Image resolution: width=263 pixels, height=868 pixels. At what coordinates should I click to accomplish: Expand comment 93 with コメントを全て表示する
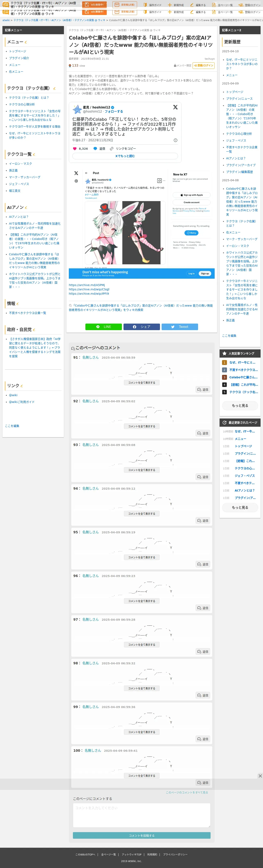coord(142,470)
